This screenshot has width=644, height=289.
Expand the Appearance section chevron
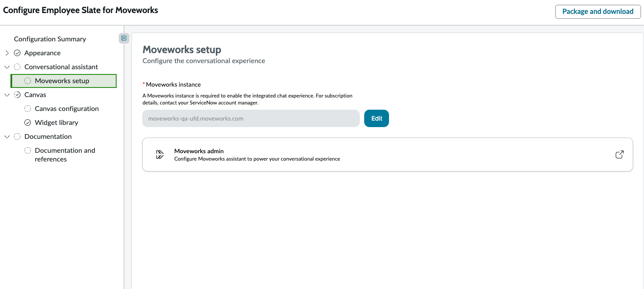click(7, 53)
